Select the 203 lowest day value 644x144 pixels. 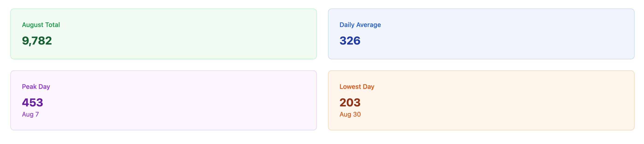coord(350,103)
